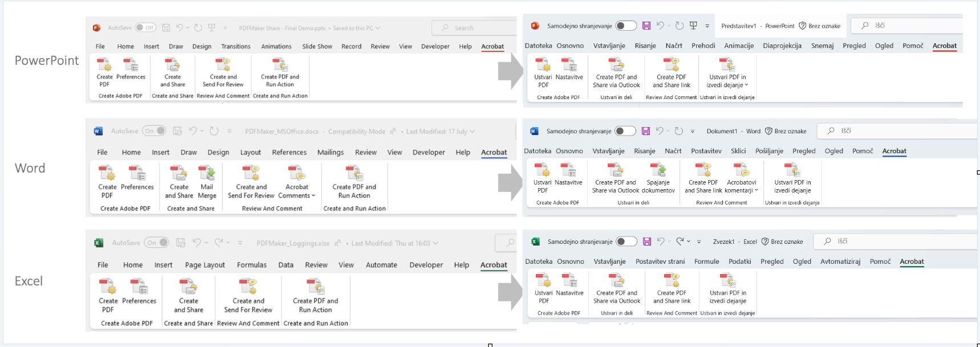Click Ustvari PDF in the Slovenian PowerPoint ribbon
Image resolution: width=980 pixels, height=347 pixels.
543,73
